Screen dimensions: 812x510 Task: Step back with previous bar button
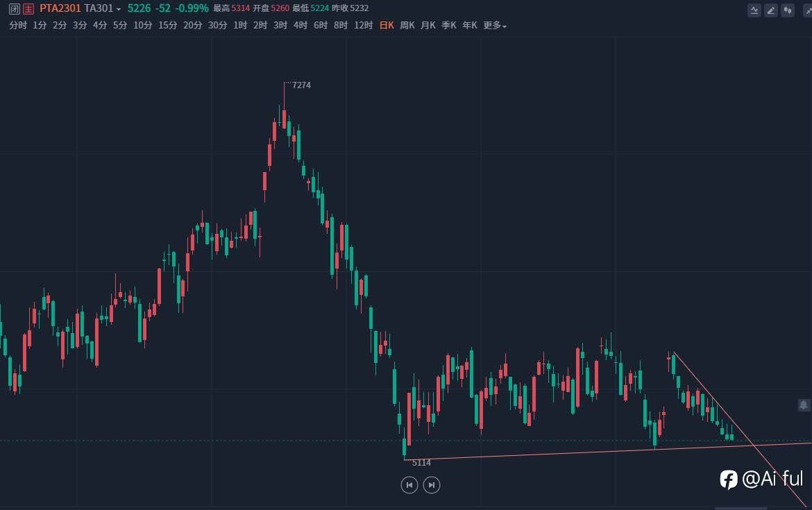tap(409, 485)
